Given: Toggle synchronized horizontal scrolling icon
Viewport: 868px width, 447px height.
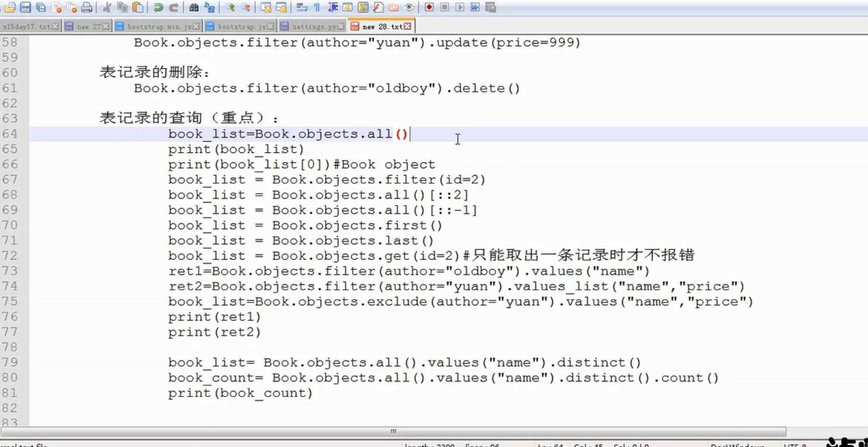Looking at the screenshot, I should tap(281, 7).
